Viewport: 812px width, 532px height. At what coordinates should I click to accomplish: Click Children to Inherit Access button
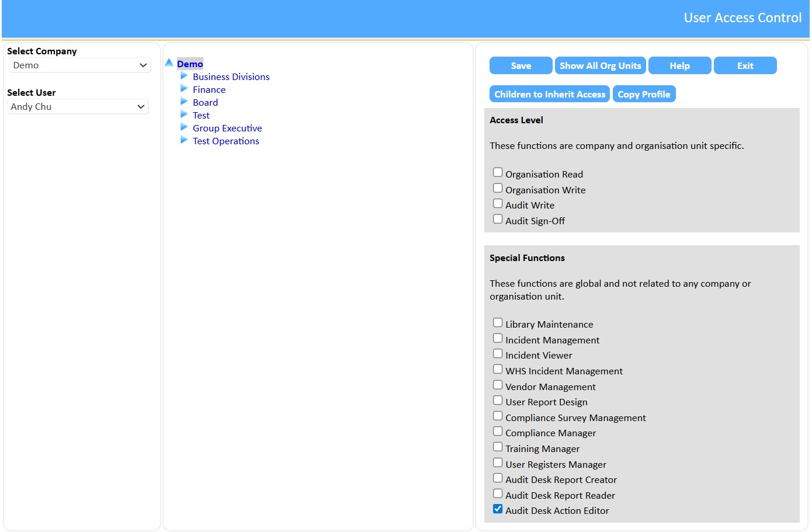(549, 95)
